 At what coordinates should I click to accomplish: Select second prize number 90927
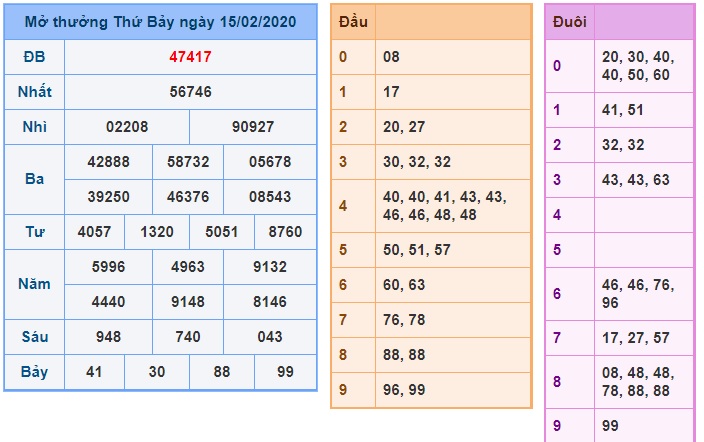(x=253, y=127)
